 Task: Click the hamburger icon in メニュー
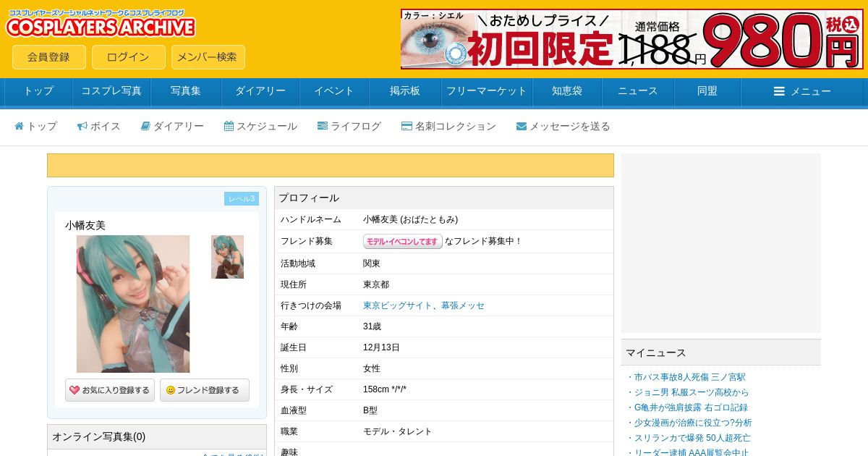(779, 91)
